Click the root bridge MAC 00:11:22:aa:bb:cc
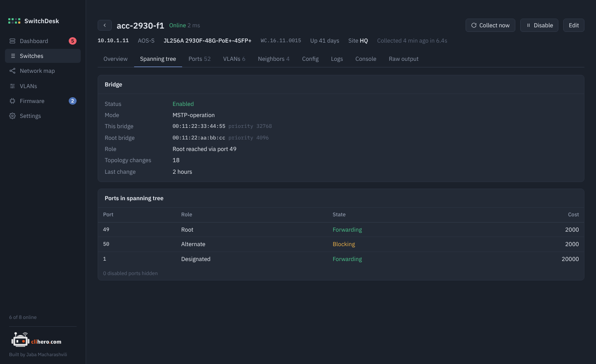Viewport: 596px width, 364px height. point(199,138)
